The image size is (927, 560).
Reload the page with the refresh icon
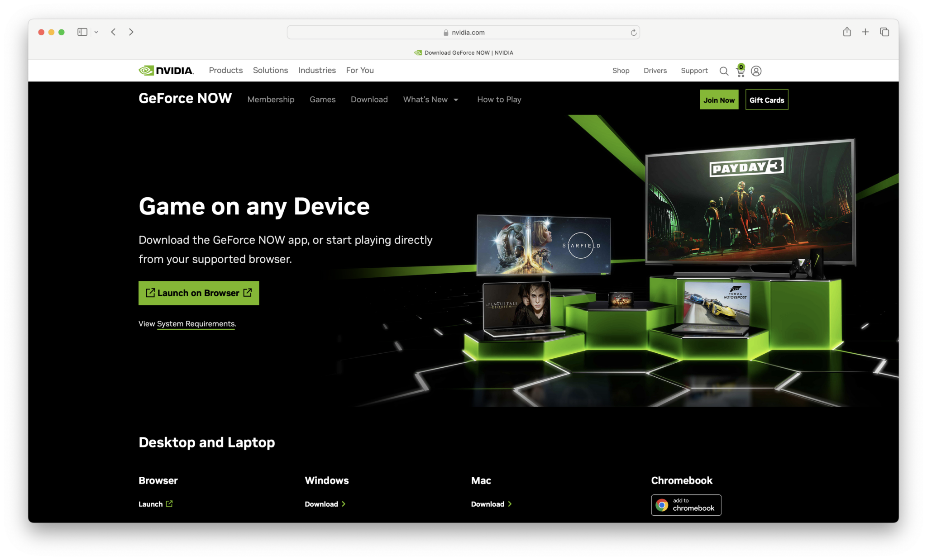(x=633, y=33)
